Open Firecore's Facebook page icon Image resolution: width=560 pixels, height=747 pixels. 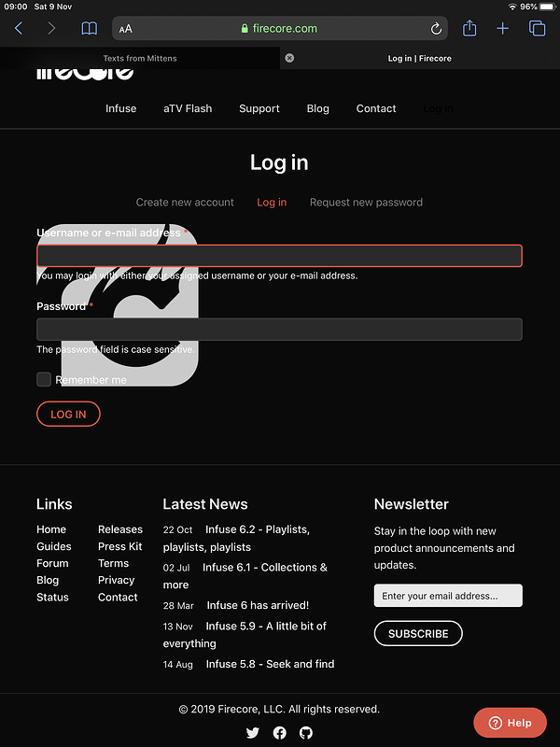coord(279,733)
